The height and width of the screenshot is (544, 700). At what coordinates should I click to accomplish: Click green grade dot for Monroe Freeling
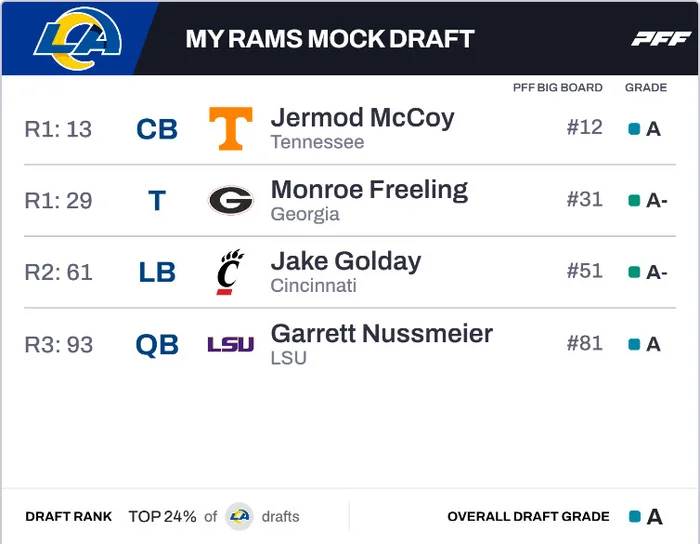pyautogui.click(x=633, y=201)
